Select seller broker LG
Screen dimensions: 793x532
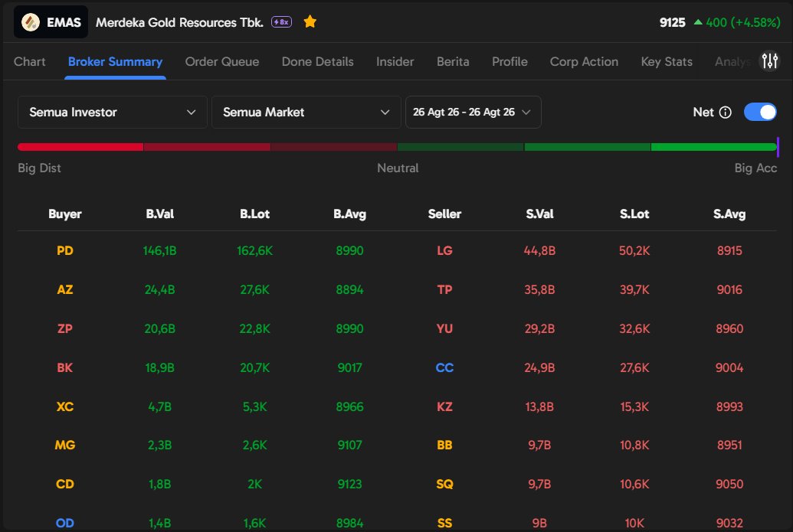[444, 250]
